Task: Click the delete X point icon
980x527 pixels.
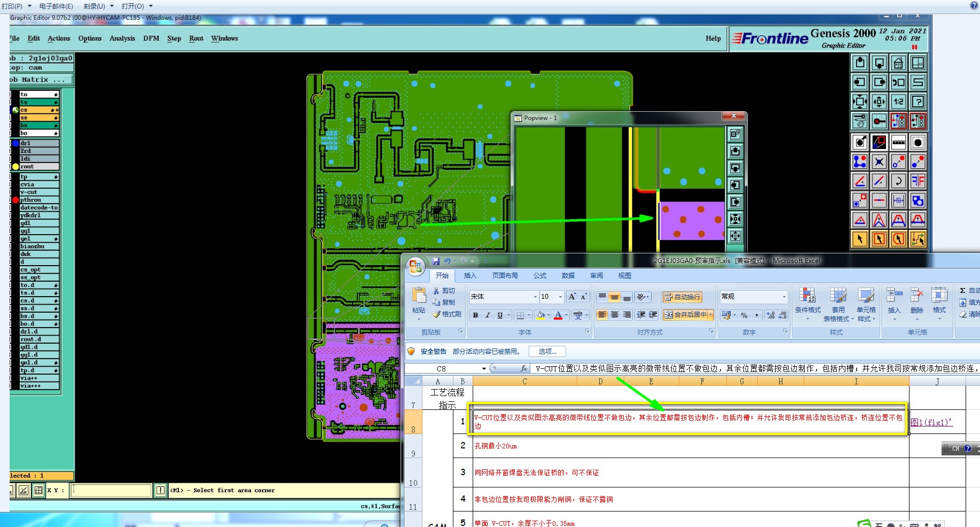Action: pos(879,161)
